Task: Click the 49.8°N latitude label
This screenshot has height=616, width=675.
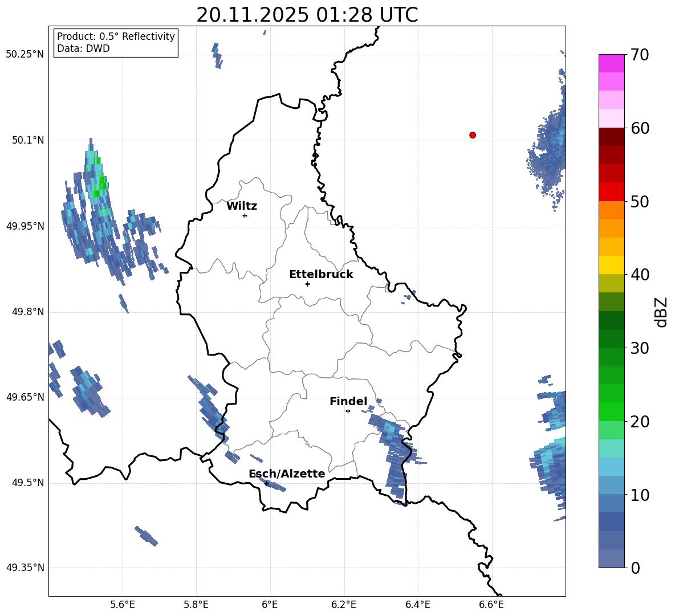Action: (28, 312)
